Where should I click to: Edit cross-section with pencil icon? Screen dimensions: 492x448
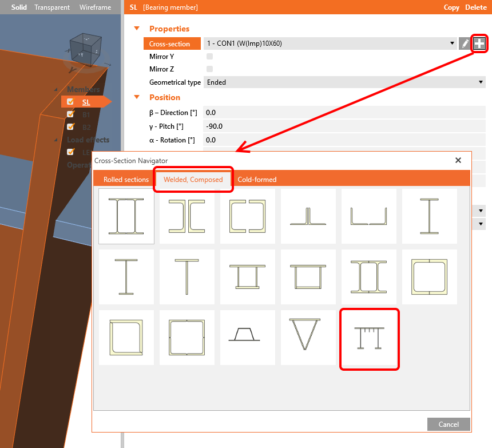tap(465, 43)
